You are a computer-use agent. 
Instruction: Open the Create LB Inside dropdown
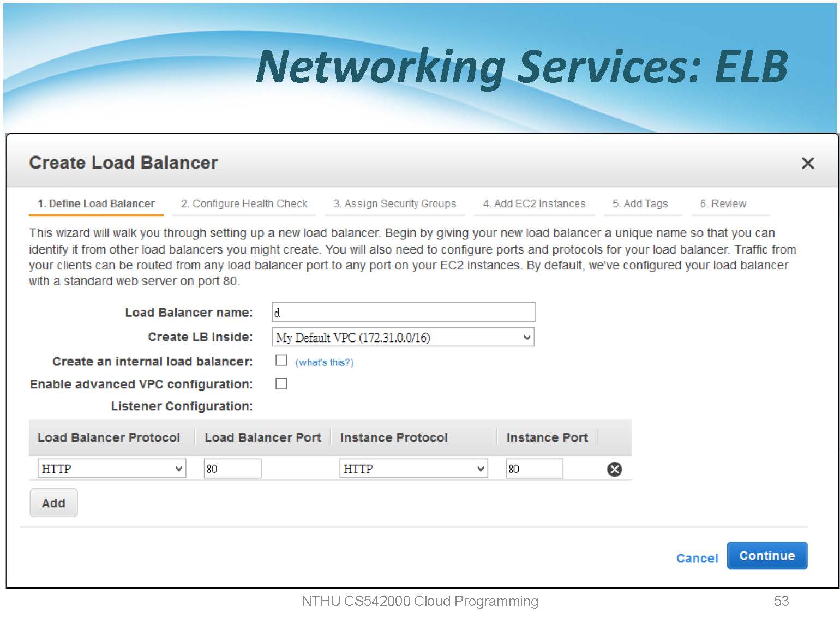(403, 338)
